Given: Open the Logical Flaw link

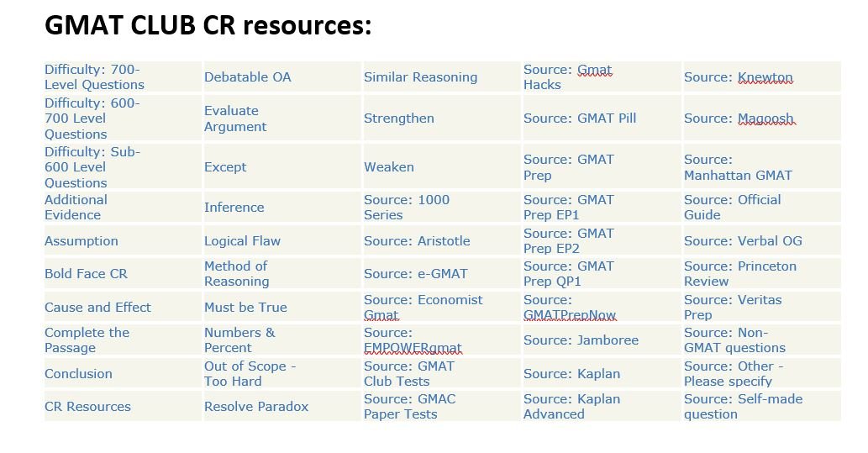Looking at the screenshot, I should (x=242, y=240).
